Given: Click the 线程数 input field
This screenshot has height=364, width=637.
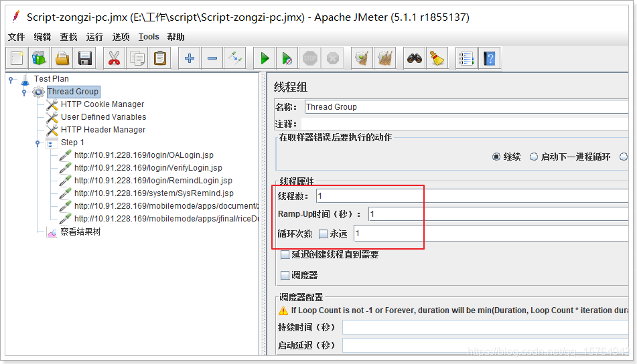Looking at the screenshot, I should (472, 196).
